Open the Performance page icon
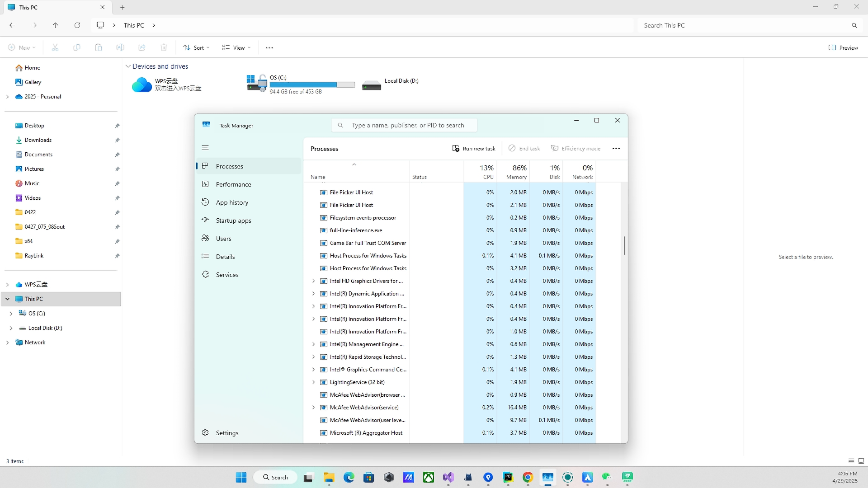 coord(205,184)
